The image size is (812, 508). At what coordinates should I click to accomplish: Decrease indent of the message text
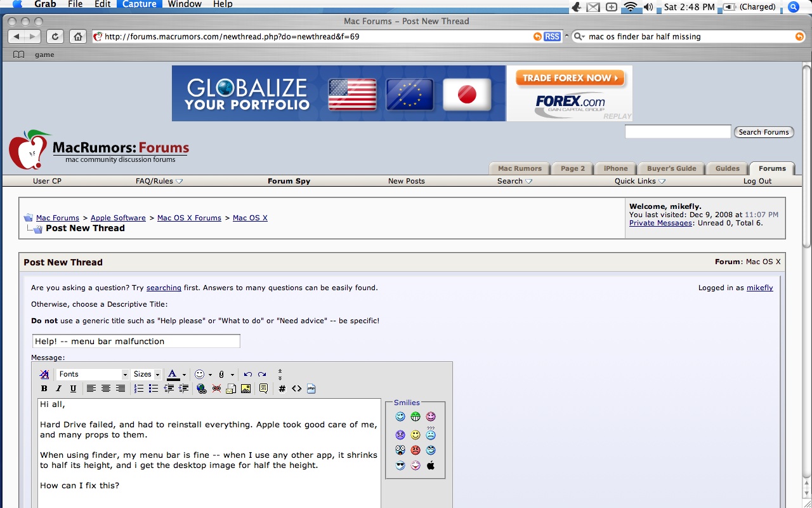pos(169,389)
